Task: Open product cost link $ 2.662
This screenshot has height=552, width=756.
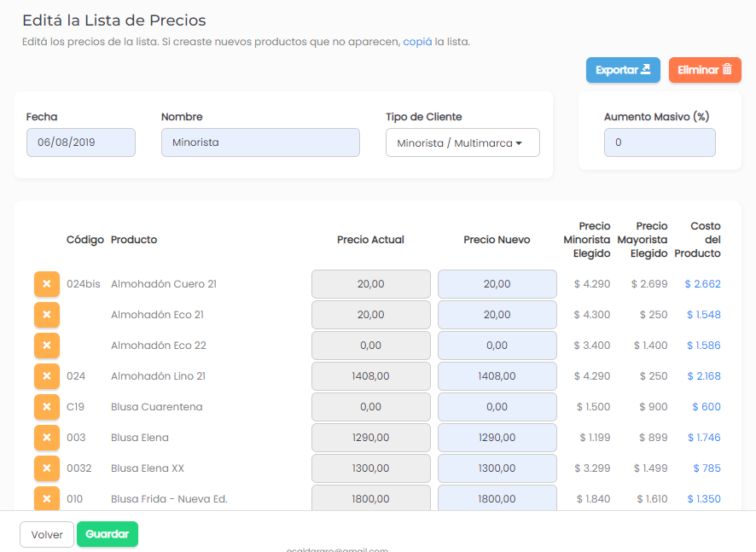Action: (702, 284)
